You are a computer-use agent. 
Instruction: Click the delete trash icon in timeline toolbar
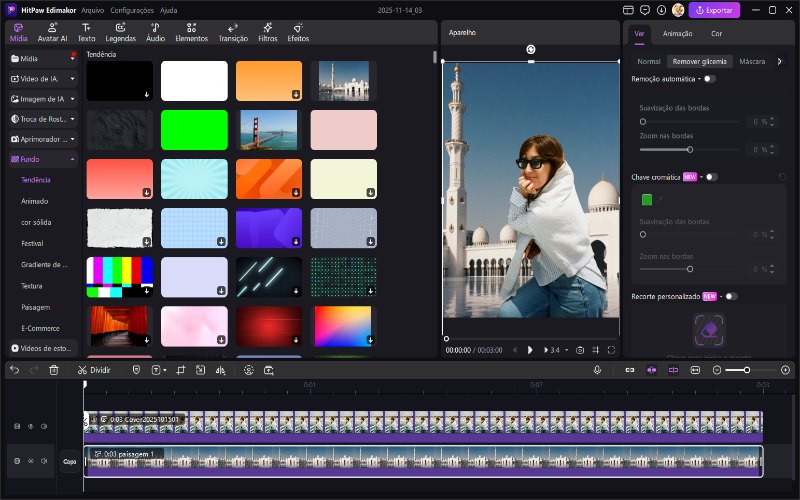click(54, 370)
